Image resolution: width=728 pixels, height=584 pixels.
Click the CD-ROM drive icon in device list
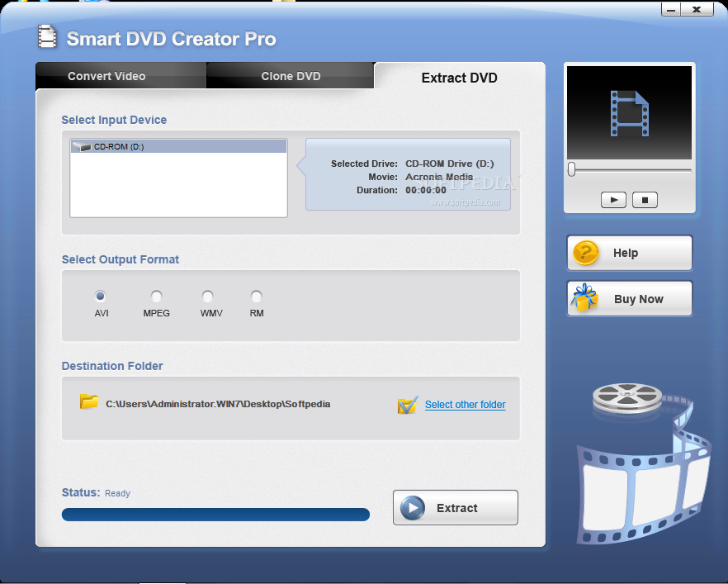coord(82,147)
